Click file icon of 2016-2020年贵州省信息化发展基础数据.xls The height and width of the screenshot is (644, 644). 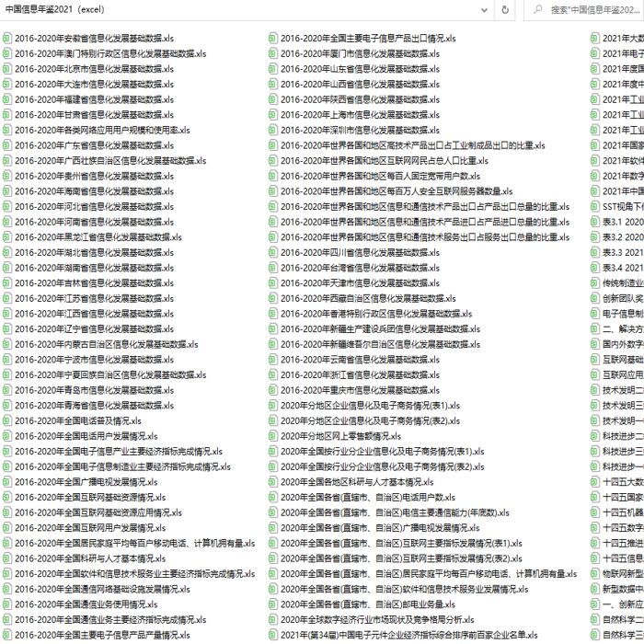[7, 177]
